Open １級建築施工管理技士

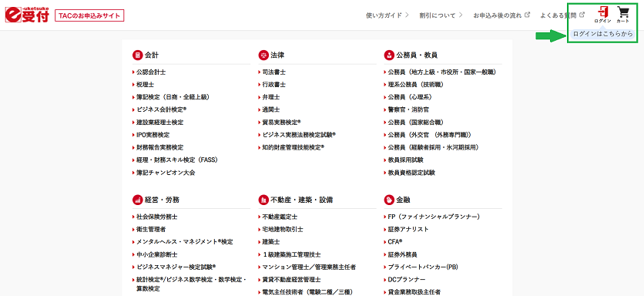click(x=292, y=254)
